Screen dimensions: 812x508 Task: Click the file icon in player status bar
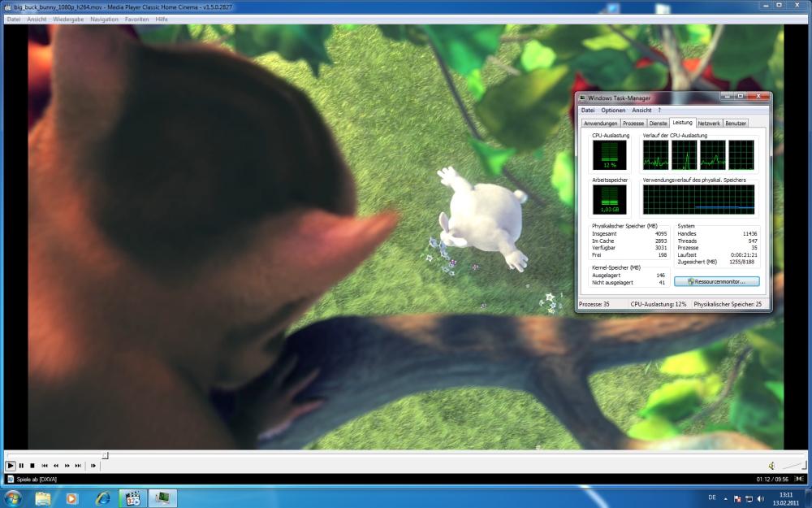[11, 479]
